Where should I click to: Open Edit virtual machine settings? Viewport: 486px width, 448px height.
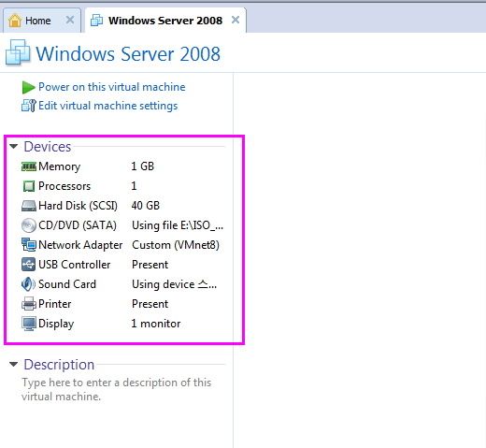(108, 106)
